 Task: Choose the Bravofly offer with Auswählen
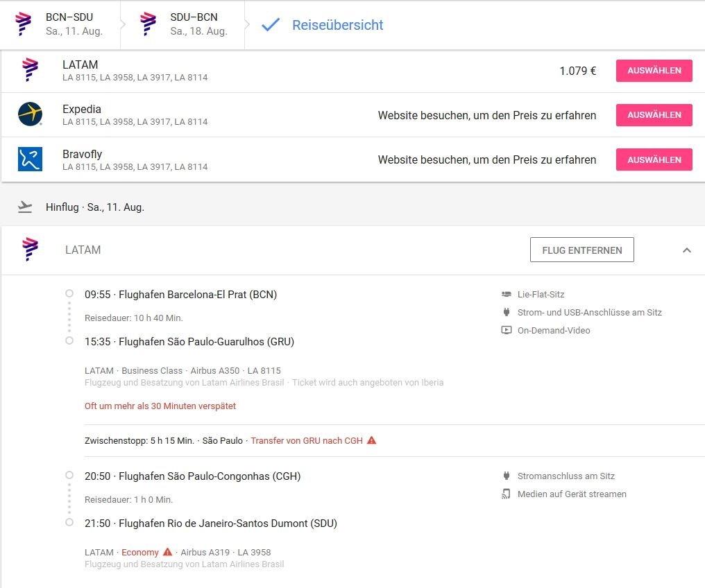tap(654, 160)
